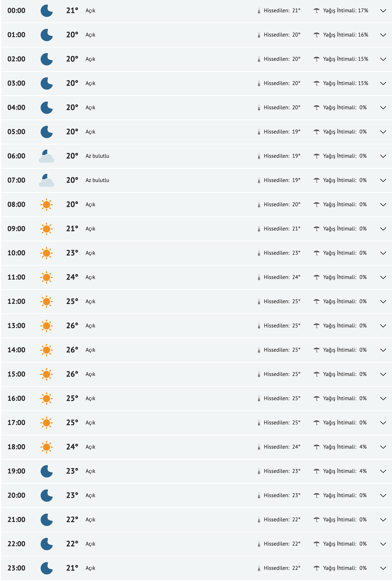Expand the 05:00 row chevron
The height and width of the screenshot is (581, 392).
tap(383, 132)
